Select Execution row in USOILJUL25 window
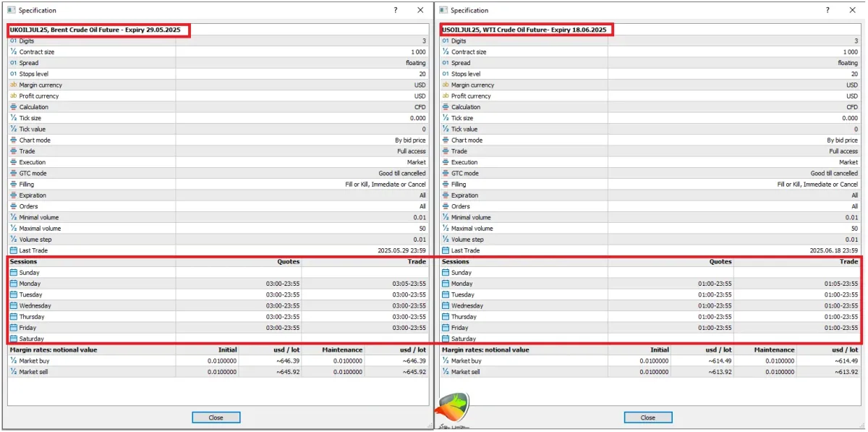 [650, 162]
